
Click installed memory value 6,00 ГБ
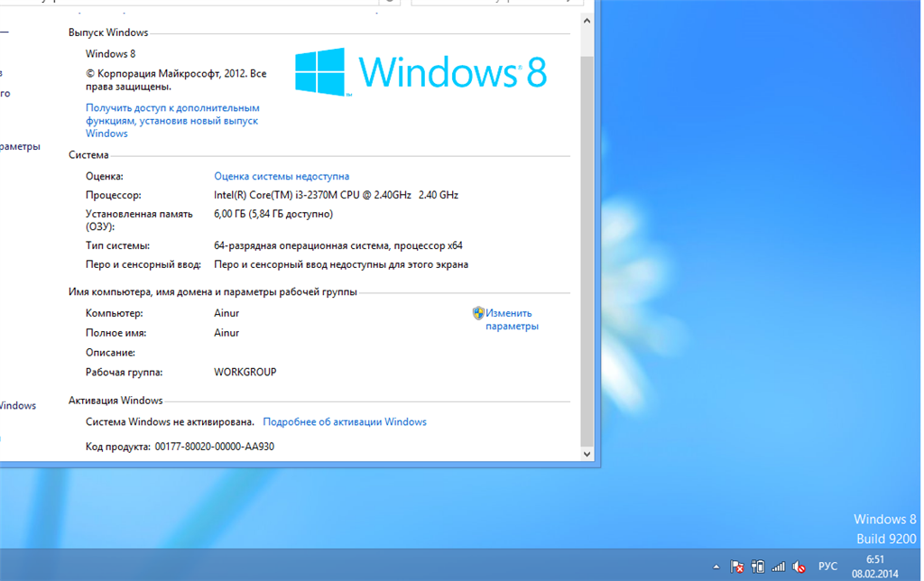click(273, 214)
